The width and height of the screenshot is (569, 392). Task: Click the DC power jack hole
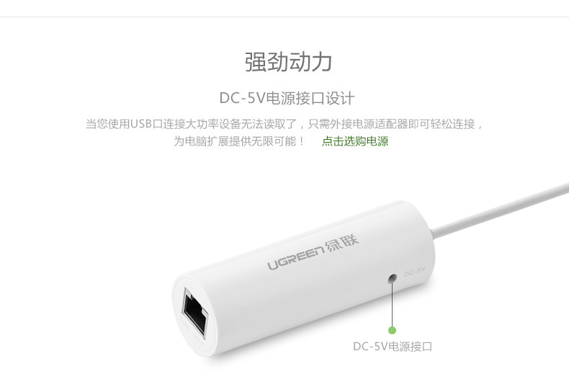click(x=392, y=279)
